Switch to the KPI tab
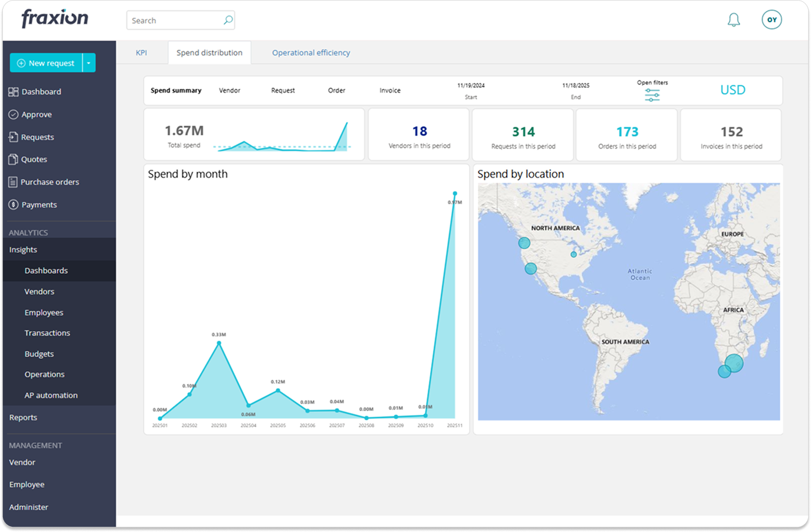 point(141,53)
